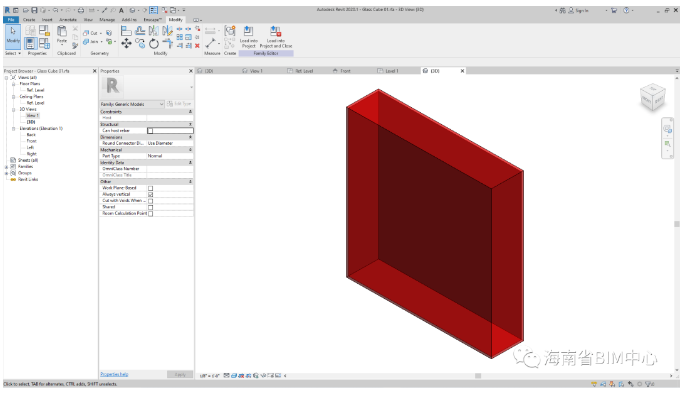Click the Print icon in quick access toolbar
Viewport: 688px width, 395px height.
pyautogui.click(x=81, y=10)
